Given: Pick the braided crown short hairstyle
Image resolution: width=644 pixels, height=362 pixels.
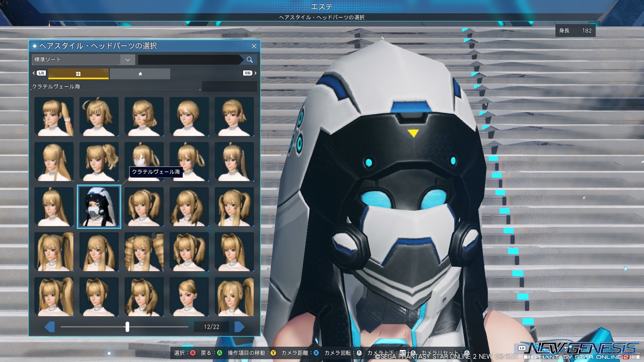Looking at the screenshot, I should (234, 116).
